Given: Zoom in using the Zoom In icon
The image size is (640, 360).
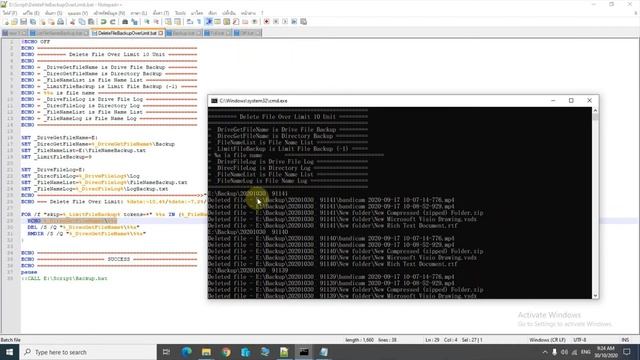Looking at the screenshot, I should pyautogui.click(x=147, y=22).
